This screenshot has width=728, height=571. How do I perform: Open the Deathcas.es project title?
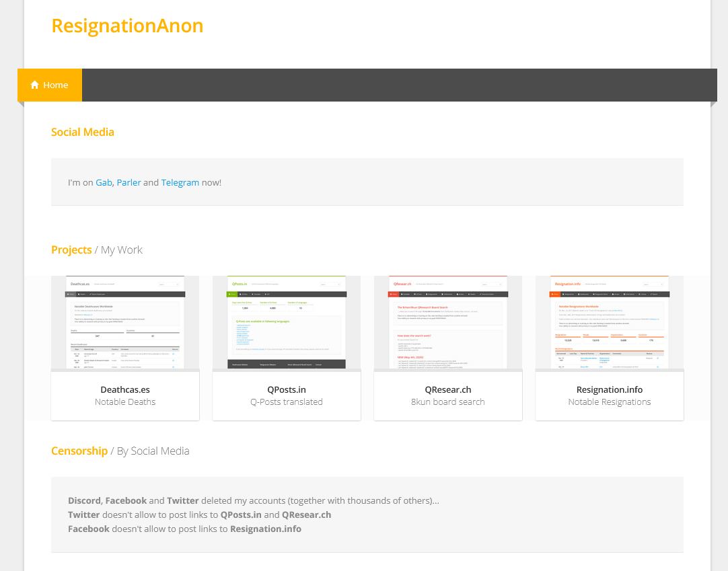pyautogui.click(x=125, y=389)
